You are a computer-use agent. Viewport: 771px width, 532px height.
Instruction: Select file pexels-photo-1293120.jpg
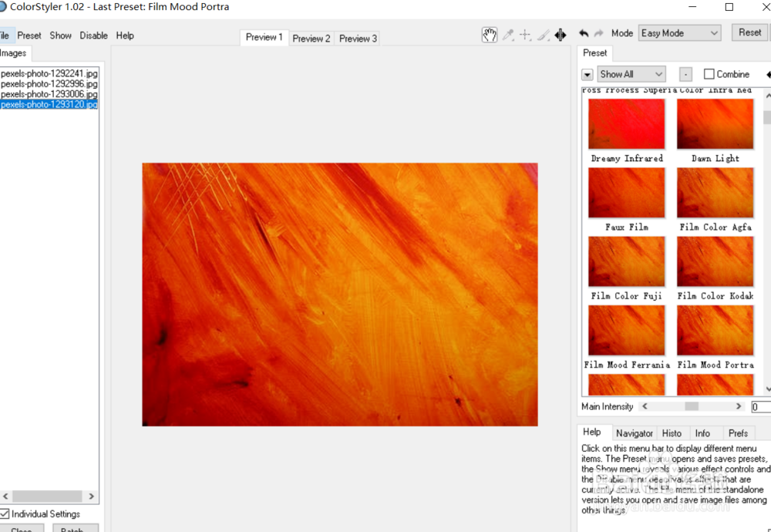coord(49,104)
